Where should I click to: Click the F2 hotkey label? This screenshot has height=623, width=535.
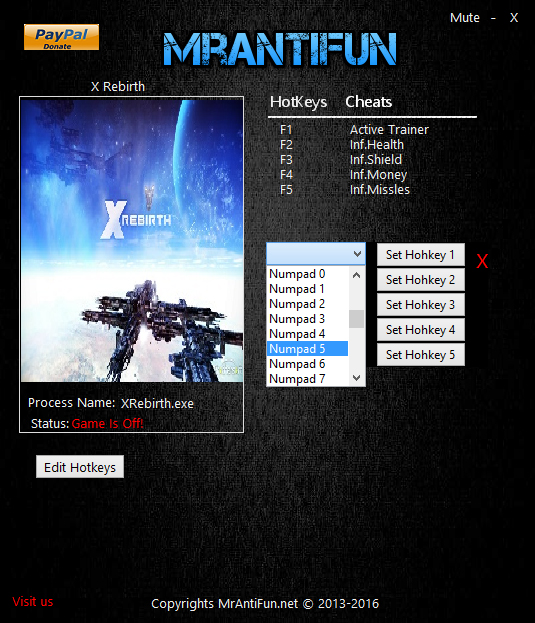286,145
